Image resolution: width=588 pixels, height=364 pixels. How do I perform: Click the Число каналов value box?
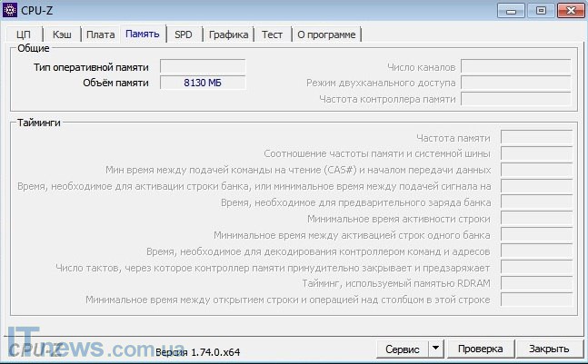click(515, 66)
